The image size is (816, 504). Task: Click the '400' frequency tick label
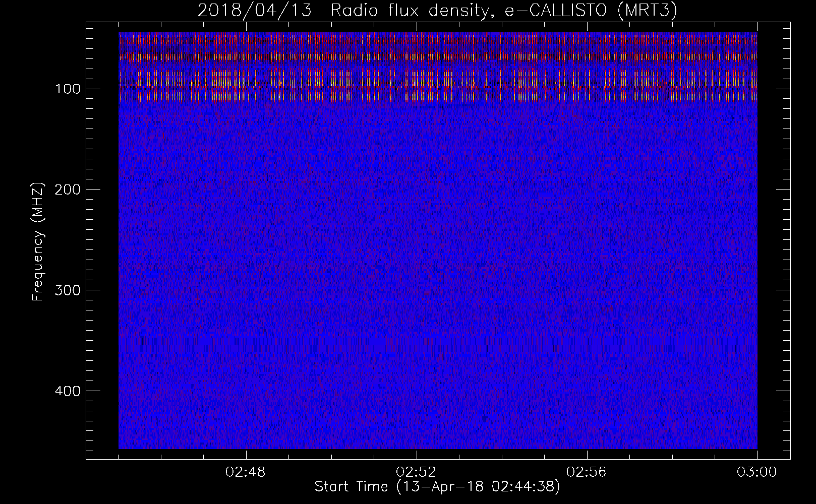point(67,391)
